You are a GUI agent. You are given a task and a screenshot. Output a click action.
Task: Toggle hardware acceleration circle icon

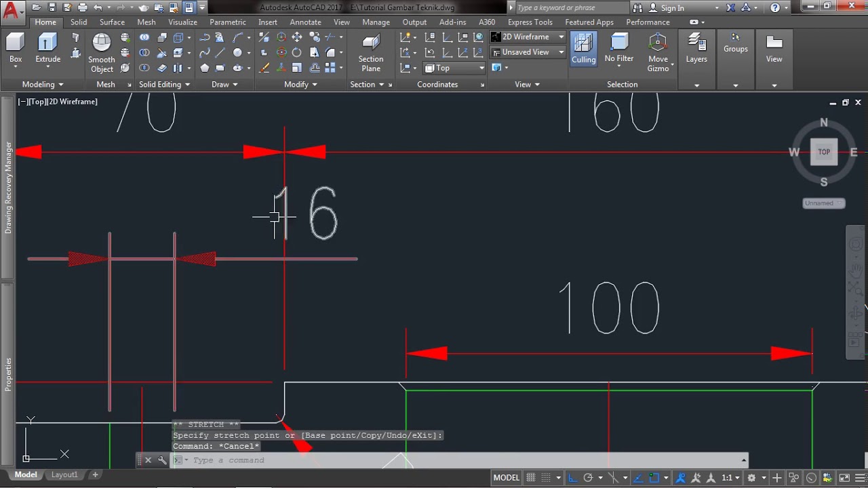(x=811, y=478)
